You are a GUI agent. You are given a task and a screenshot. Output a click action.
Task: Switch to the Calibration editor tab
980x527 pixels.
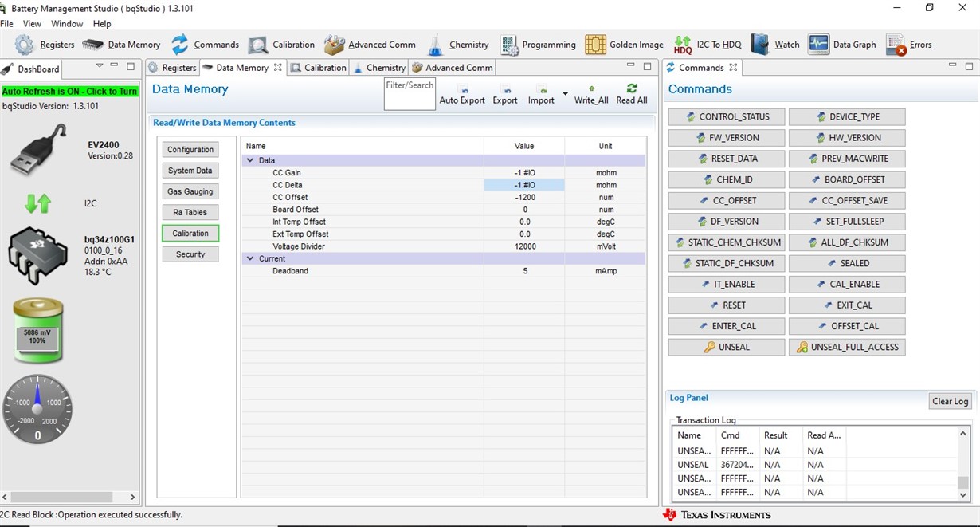tap(319, 68)
